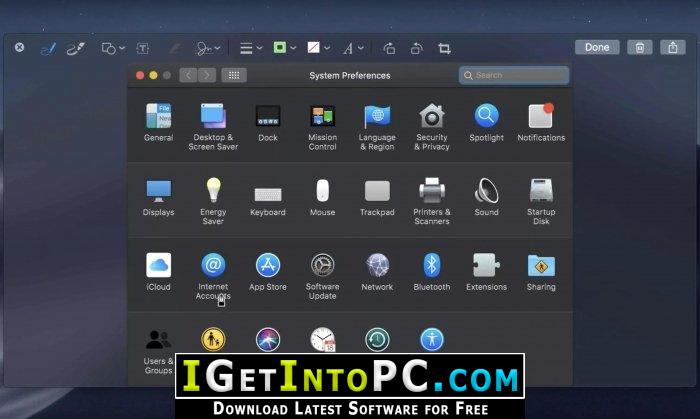Select the Text box tool

[x=142, y=48]
